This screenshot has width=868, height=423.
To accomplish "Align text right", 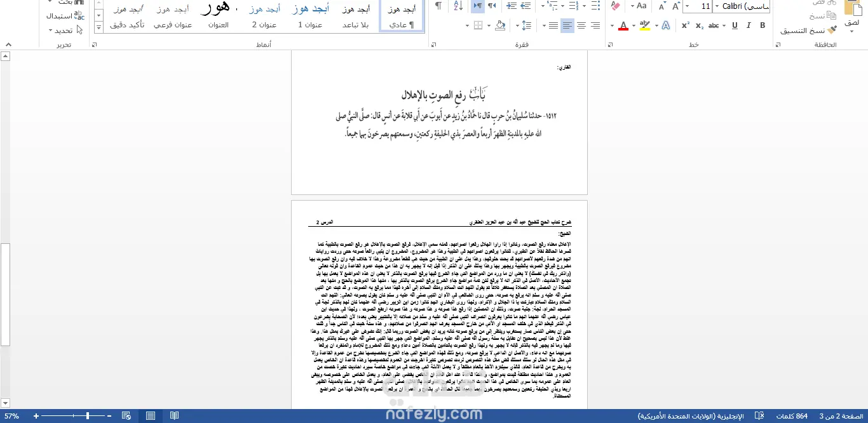I will [595, 25].
